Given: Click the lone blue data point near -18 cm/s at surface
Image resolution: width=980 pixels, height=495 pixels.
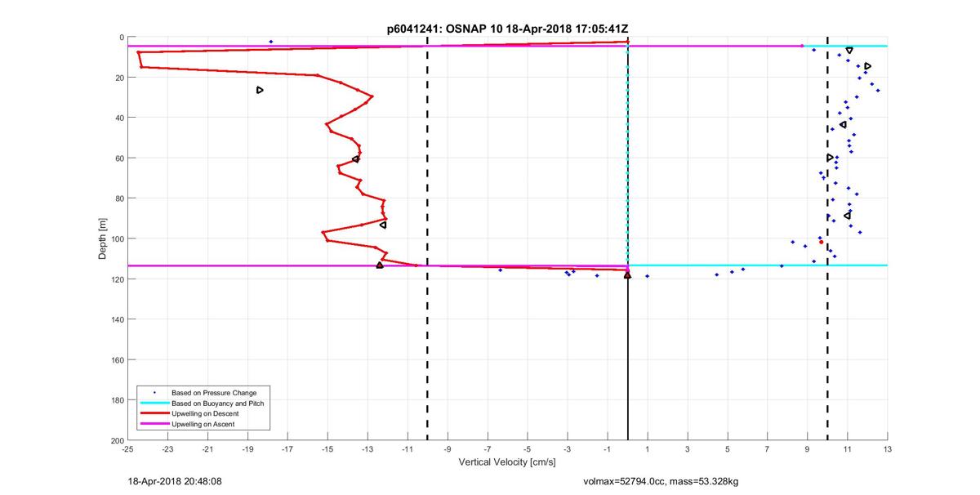Looking at the screenshot, I should coord(271,42).
